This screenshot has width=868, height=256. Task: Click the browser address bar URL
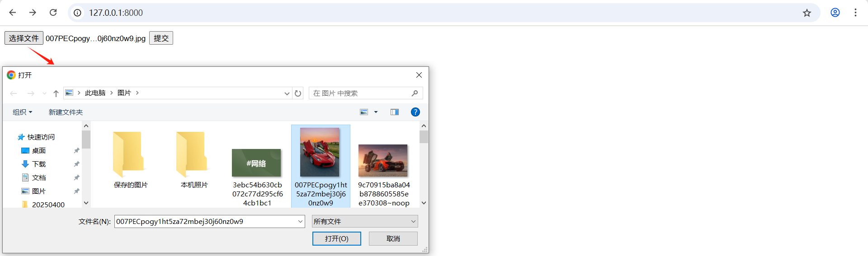point(116,13)
